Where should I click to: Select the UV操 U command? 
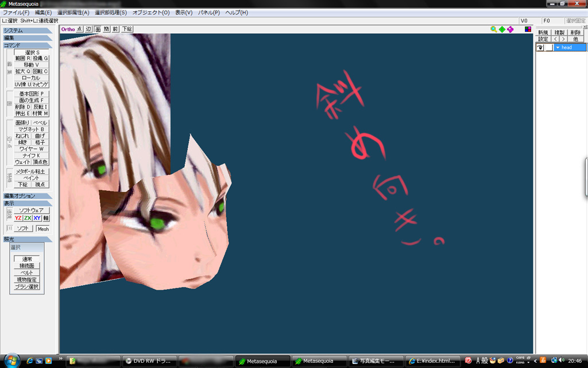pos(22,85)
